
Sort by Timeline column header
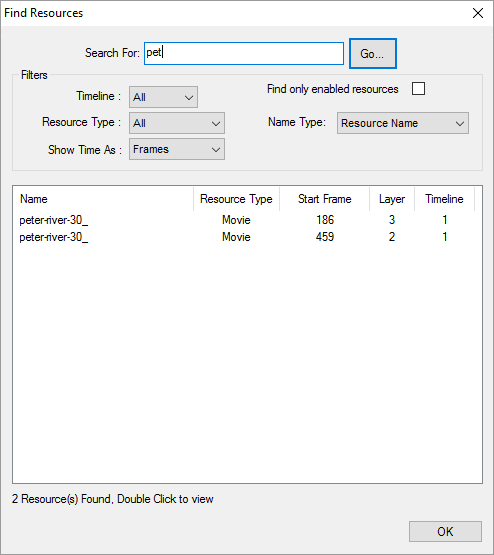coord(444,199)
